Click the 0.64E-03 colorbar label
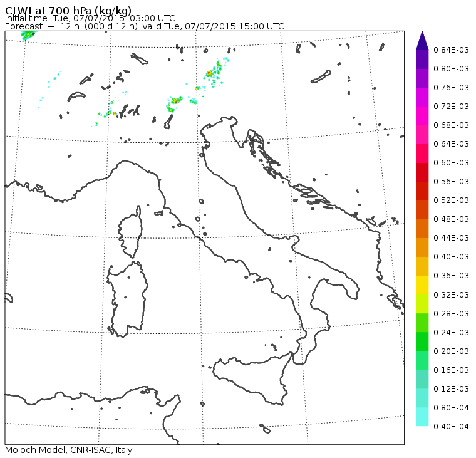The image size is (476, 458). pos(451,144)
